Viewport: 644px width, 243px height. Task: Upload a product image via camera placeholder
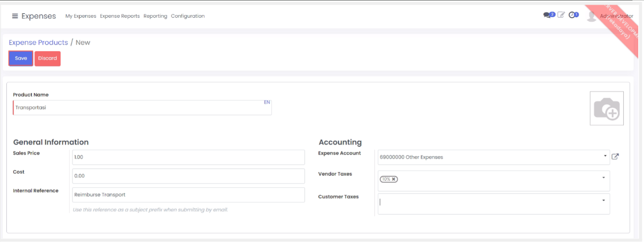607,108
